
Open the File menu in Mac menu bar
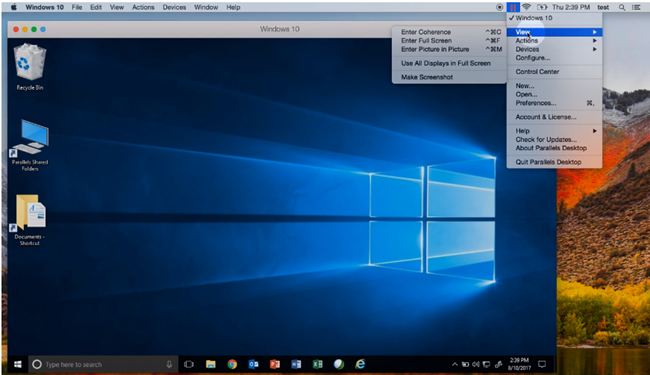click(x=77, y=7)
